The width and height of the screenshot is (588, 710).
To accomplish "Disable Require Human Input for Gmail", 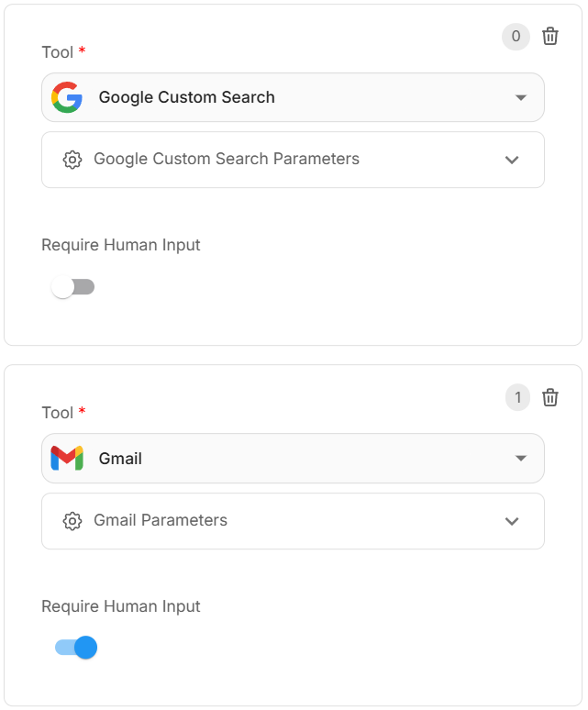I will (75, 648).
